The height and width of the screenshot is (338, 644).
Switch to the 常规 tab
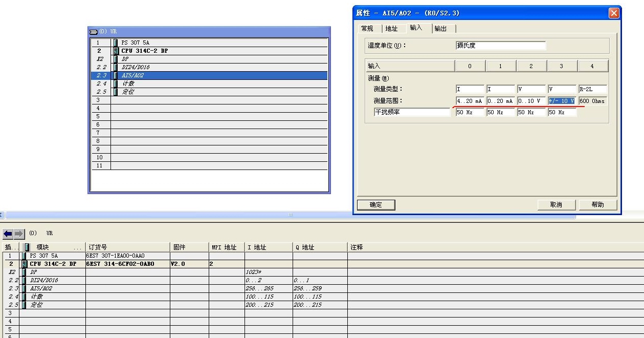pyautogui.click(x=367, y=29)
